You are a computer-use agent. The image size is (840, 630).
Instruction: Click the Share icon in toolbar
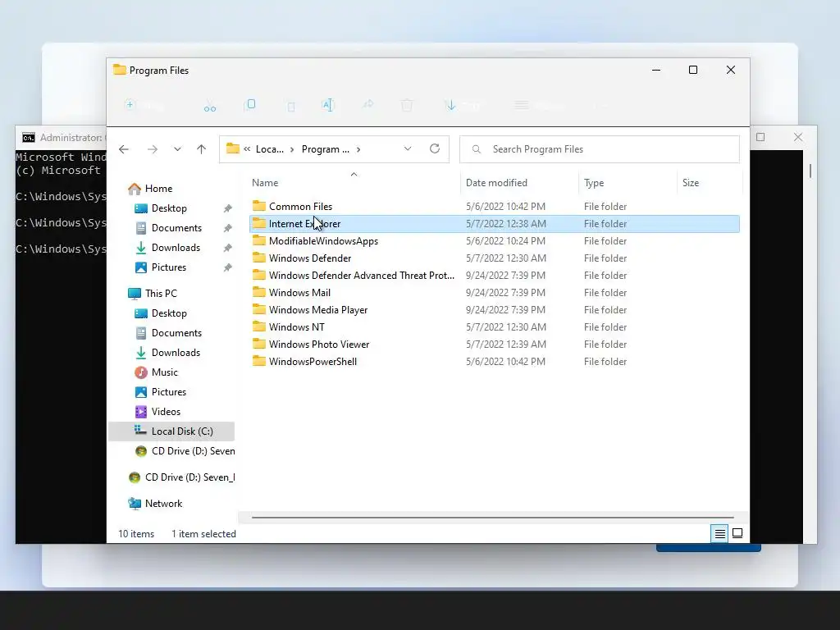[x=368, y=104]
